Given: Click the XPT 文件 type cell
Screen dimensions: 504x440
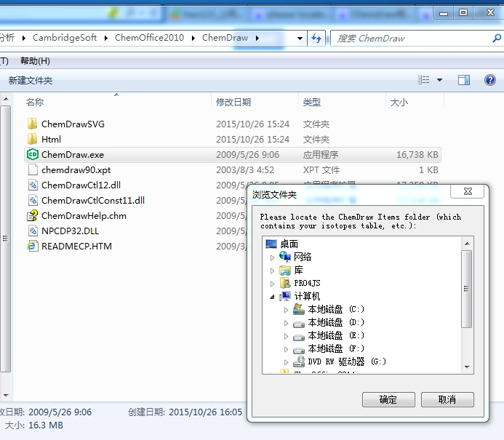Looking at the screenshot, I should [321, 169].
